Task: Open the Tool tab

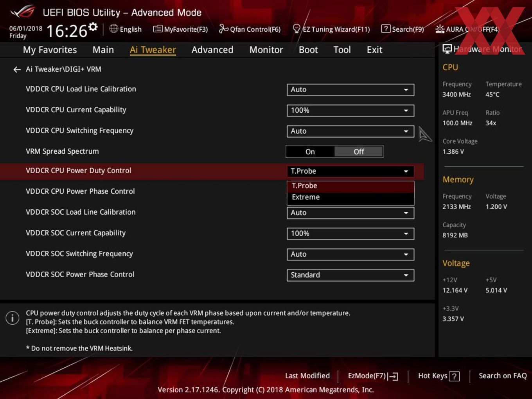Action: [342, 50]
